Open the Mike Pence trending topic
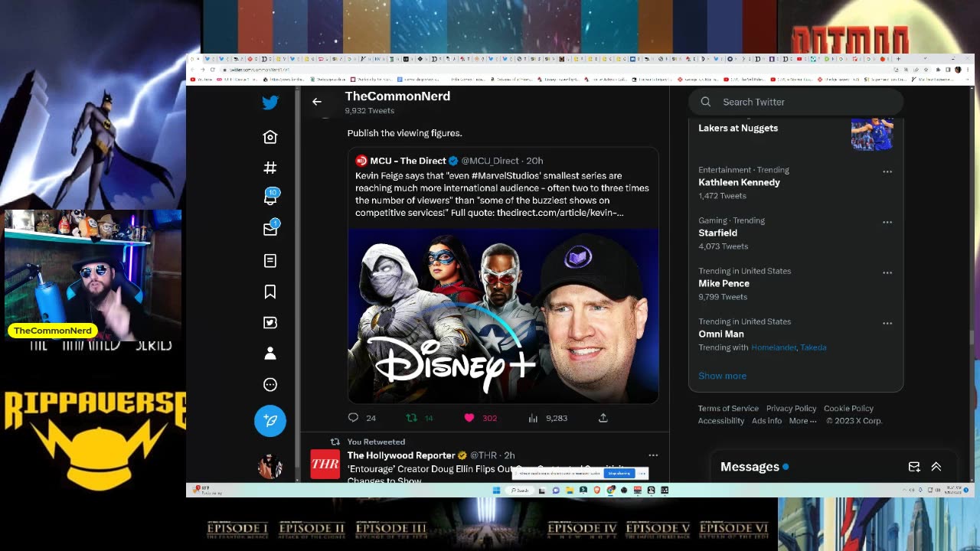980x551 pixels. 724,283
